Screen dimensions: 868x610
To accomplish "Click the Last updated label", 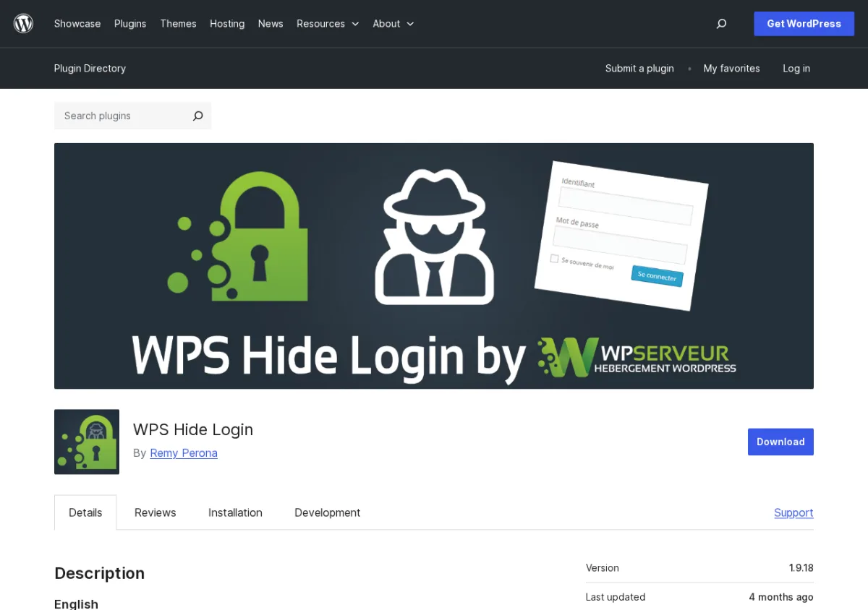I will tap(616, 597).
